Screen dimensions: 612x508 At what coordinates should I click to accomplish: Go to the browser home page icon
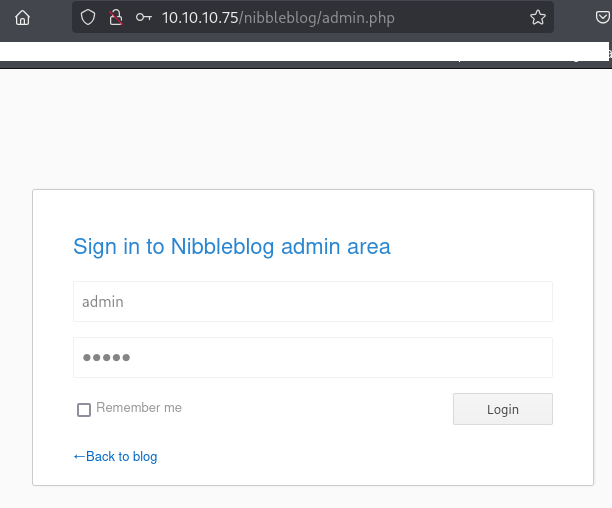(x=22, y=17)
